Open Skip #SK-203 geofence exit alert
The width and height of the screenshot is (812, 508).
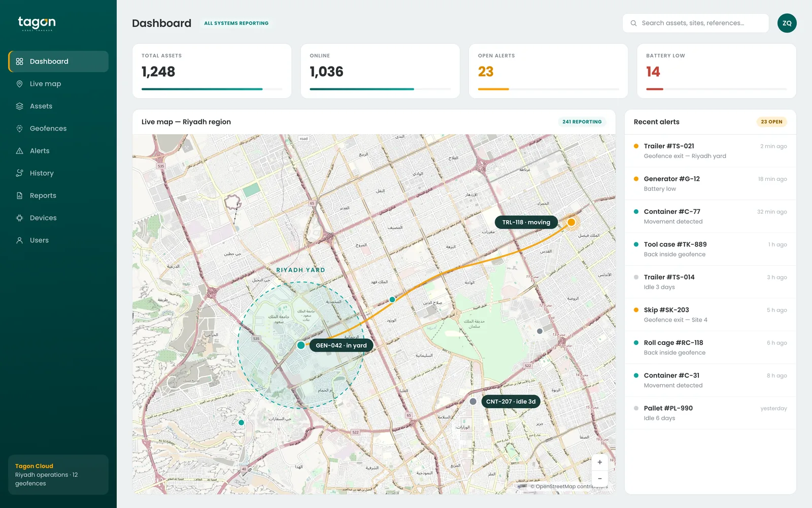coord(710,315)
